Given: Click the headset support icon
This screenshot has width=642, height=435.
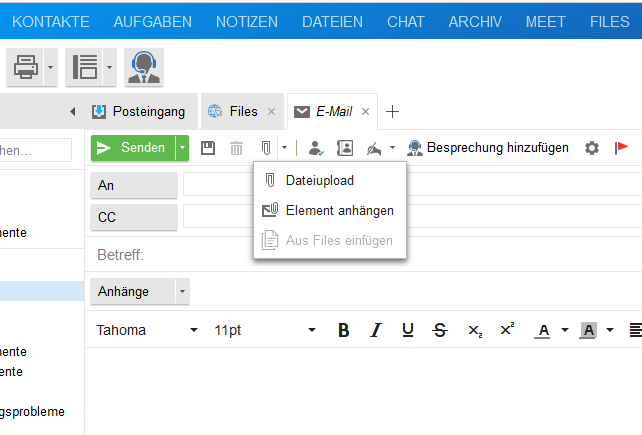Looking at the screenshot, I should pos(144,68).
